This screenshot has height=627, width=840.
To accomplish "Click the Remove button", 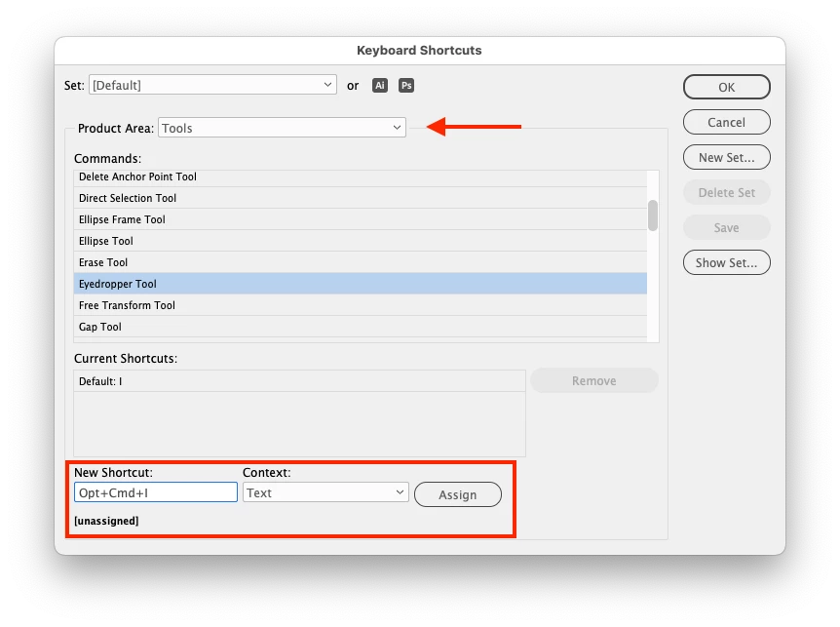I will coord(594,380).
